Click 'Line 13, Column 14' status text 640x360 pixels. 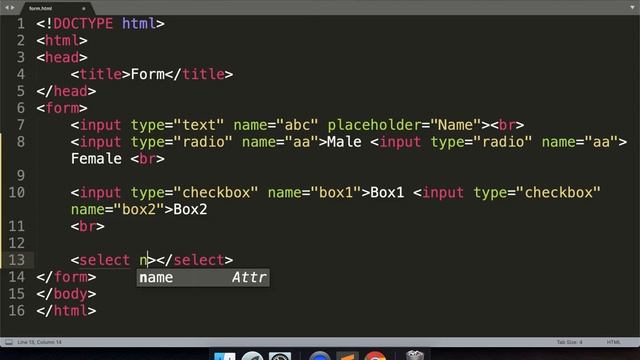tap(40, 342)
